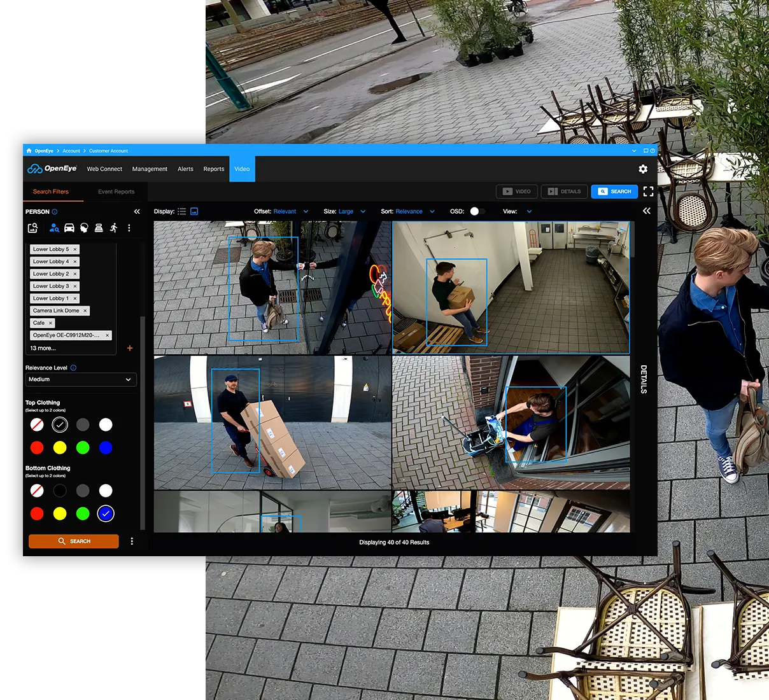The image size is (769, 700).
Task: Select the running person motion icon
Action: [114, 228]
